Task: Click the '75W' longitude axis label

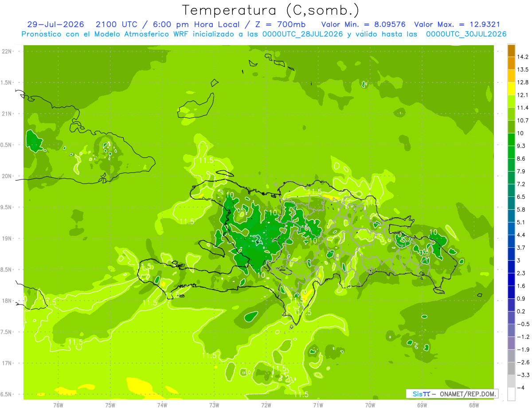Action: [110, 405]
